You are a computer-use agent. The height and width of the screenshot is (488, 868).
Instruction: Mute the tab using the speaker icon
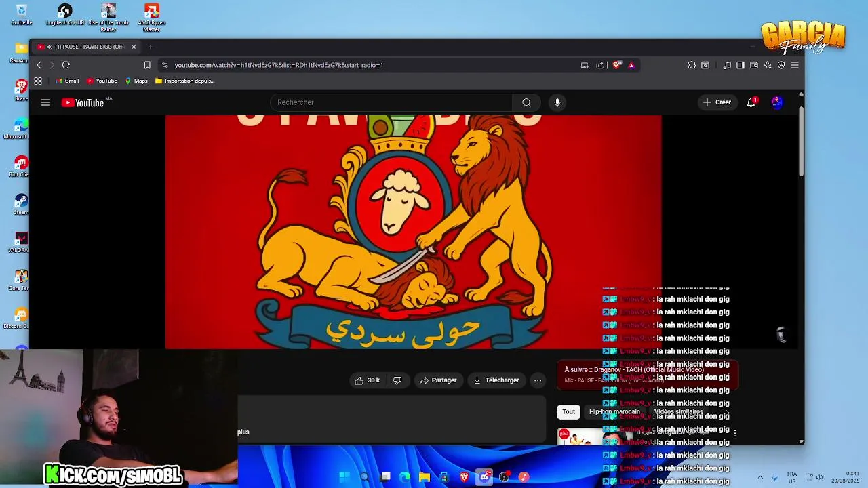[x=50, y=47]
